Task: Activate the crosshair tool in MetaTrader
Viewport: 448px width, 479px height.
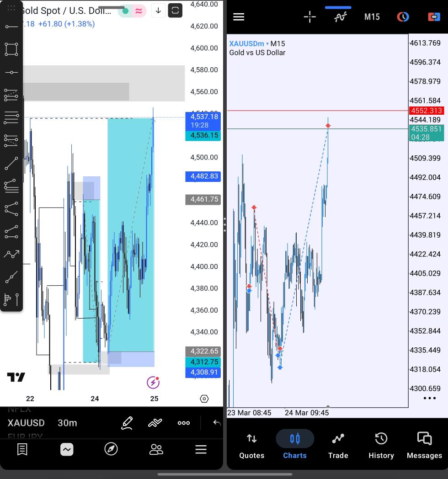Action: 309,17
